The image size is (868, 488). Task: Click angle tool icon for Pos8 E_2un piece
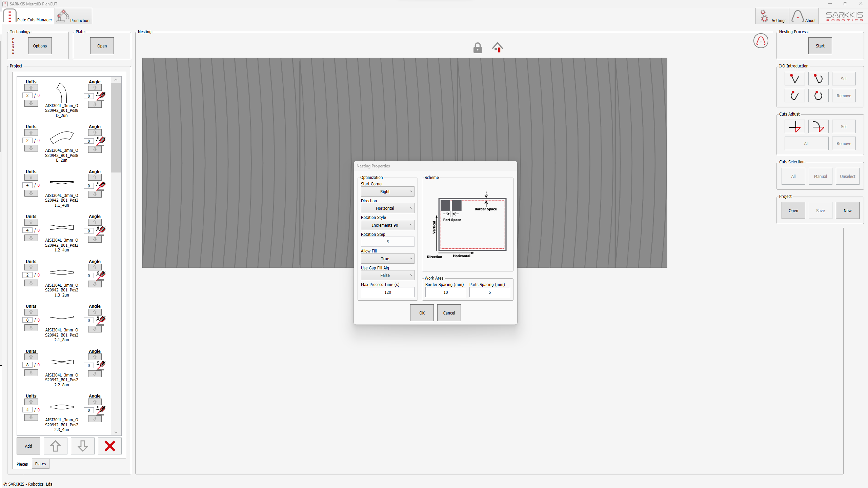pos(100,141)
